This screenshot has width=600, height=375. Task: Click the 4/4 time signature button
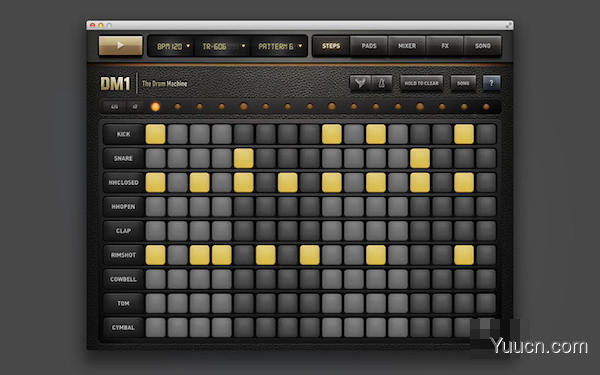coord(114,107)
